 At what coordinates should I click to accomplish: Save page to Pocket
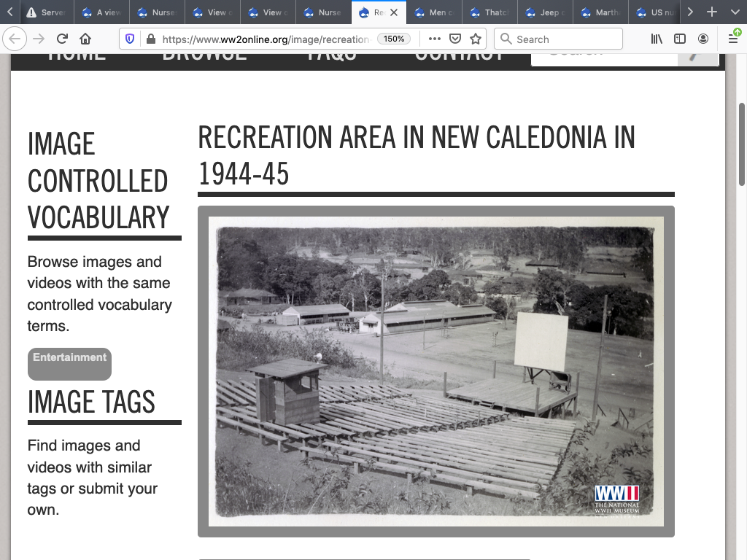pos(455,39)
